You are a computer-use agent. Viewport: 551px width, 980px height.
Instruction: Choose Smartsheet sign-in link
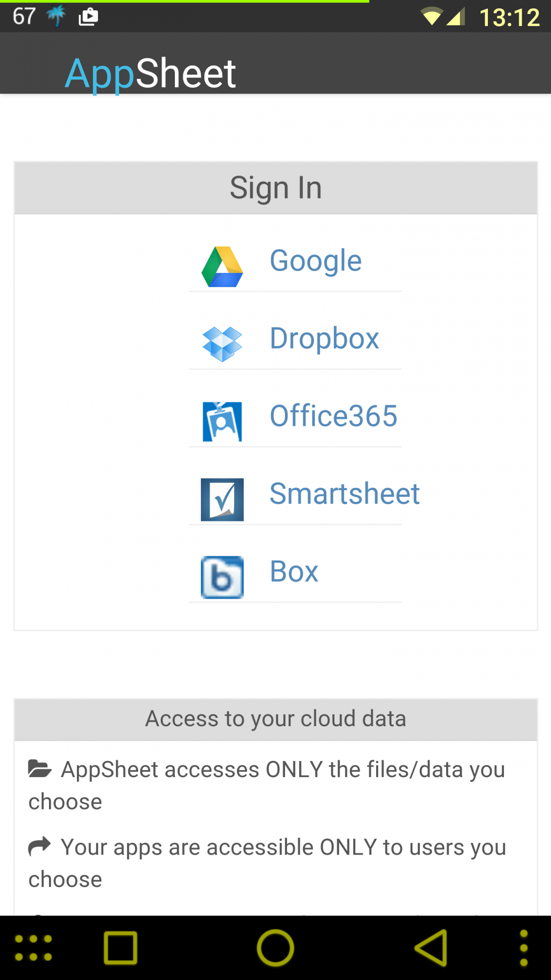(x=345, y=493)
